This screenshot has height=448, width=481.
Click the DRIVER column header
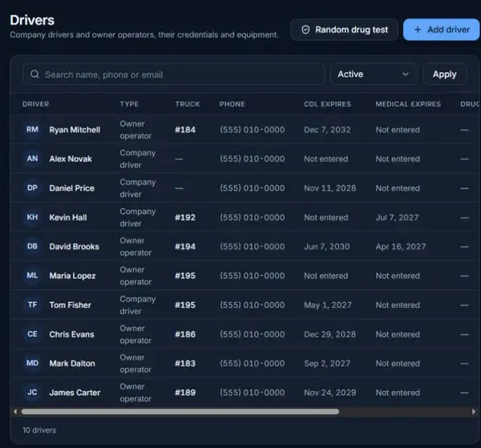pyautogui.click(x=35, y=104)
